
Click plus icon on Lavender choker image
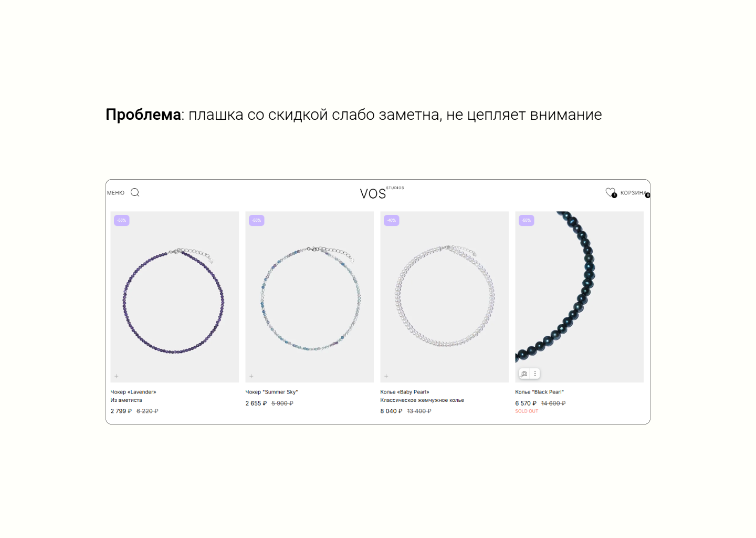point(117,376)
